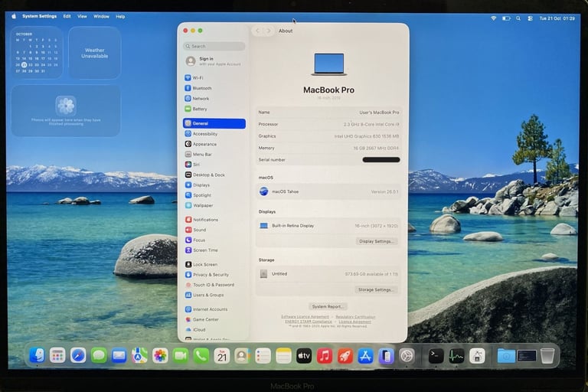Click the Wi-Fi status icon in menu bar
The image size is (588, 392).
(494, 18)
